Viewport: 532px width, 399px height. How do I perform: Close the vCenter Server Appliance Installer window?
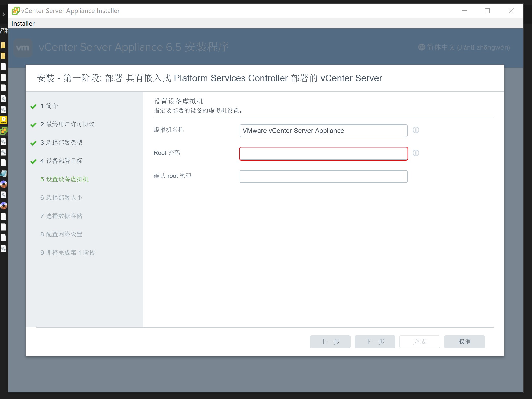coord(511,11)
